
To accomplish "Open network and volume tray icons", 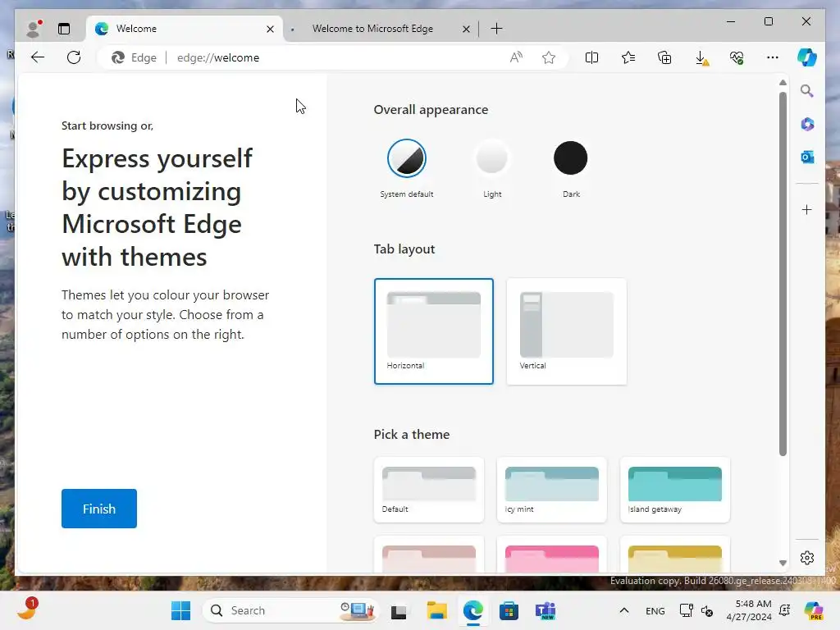I will pos(696,610).
